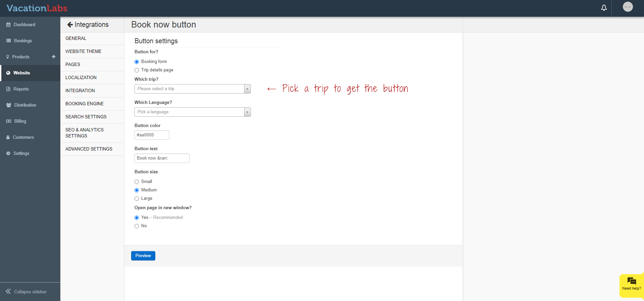Click the Button color hex field
The image size is (644, 301).
[x=152, y=135]
